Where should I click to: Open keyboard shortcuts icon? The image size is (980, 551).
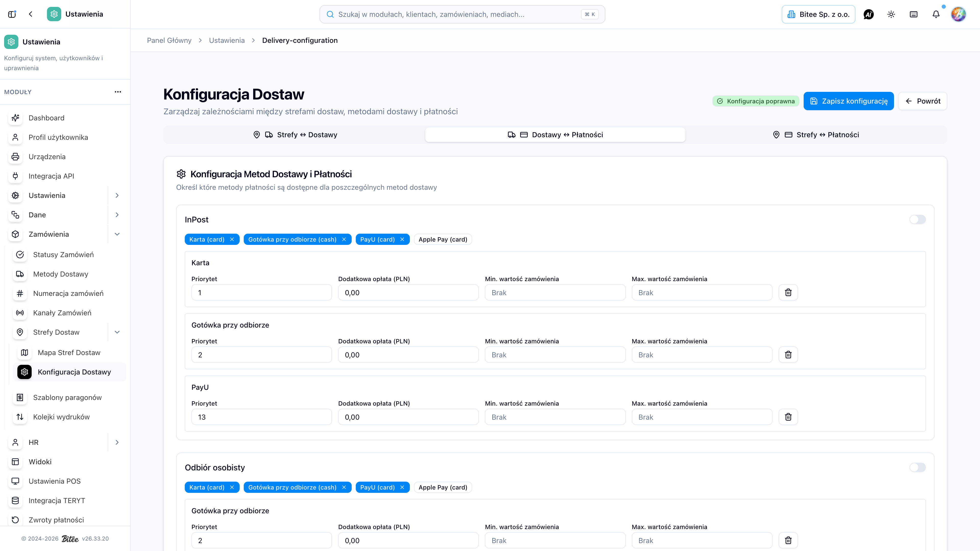913,15
